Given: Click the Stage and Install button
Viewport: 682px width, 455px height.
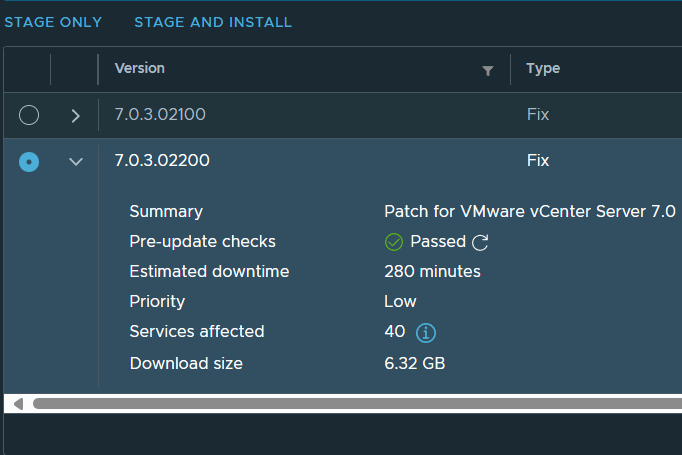Looking at the screenshot, I should tap(213, 22).
